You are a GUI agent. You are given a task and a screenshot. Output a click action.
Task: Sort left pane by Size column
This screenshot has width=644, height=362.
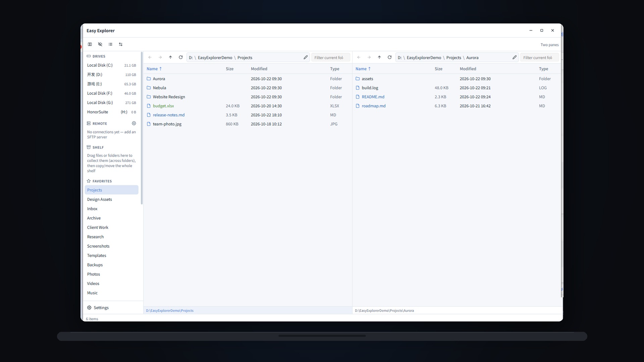229,69
